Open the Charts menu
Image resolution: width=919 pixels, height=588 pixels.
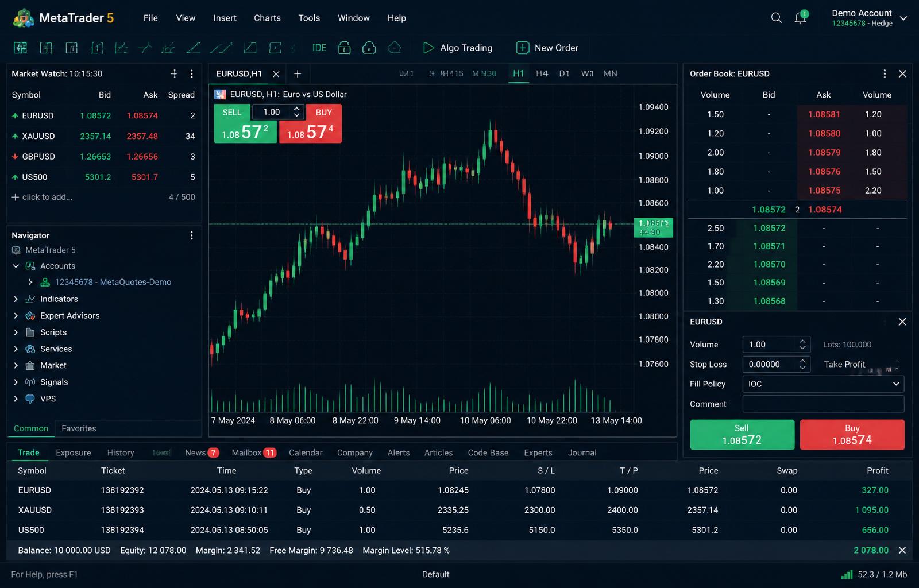pos(267,18)
